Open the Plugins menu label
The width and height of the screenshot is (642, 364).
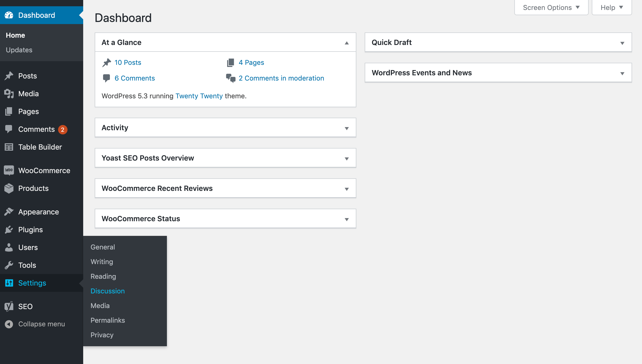(x=30, y=230)
